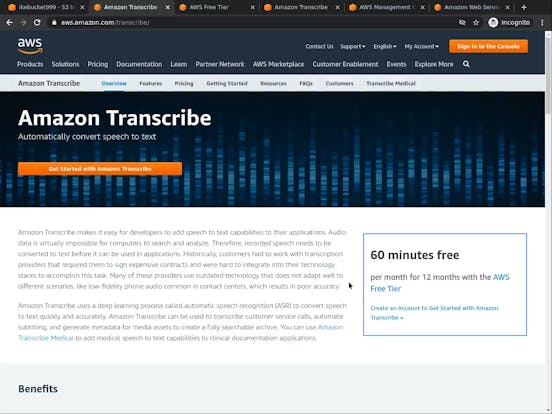Click the Benefits section heading

pyautogui.click(x=38, y=389)
